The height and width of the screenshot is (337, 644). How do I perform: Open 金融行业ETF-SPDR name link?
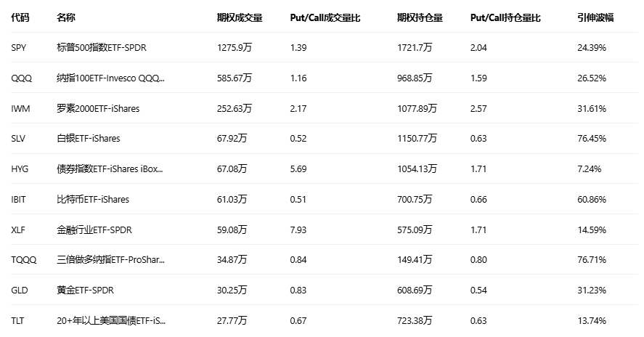click(94, 230)
